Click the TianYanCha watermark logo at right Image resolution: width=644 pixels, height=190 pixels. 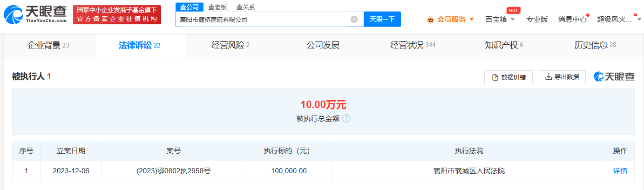(x=614, y=77)
